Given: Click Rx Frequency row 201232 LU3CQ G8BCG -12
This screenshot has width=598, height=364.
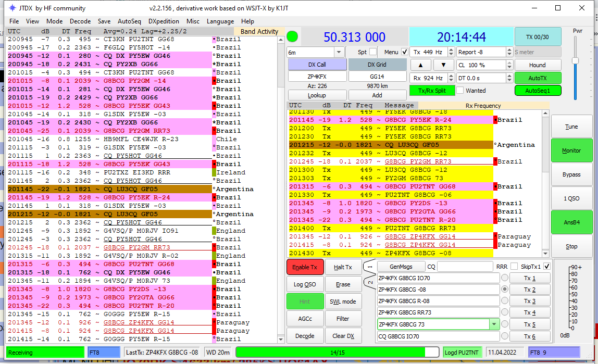Looking at the screenshot, I should [x=391, y=153].
